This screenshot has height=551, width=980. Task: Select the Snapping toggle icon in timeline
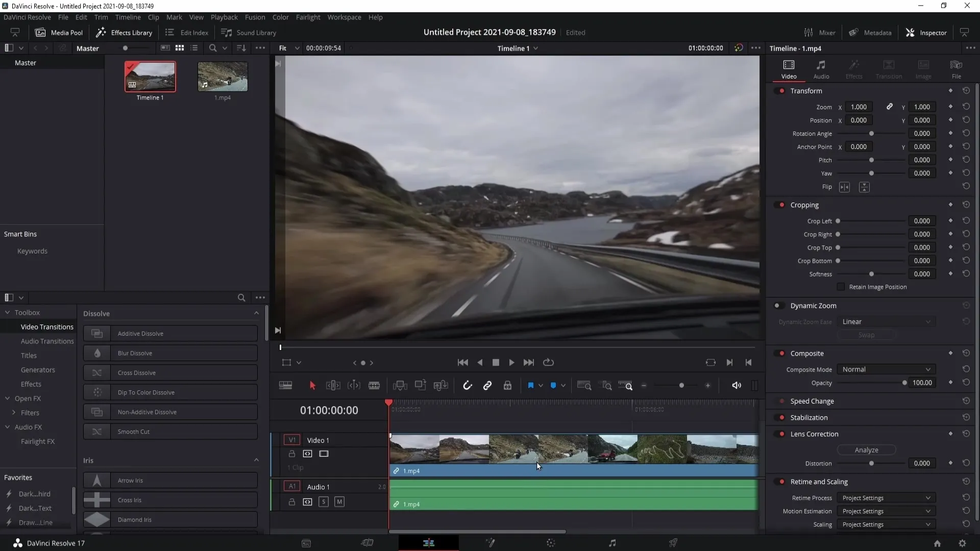click(x=467, y=385)
